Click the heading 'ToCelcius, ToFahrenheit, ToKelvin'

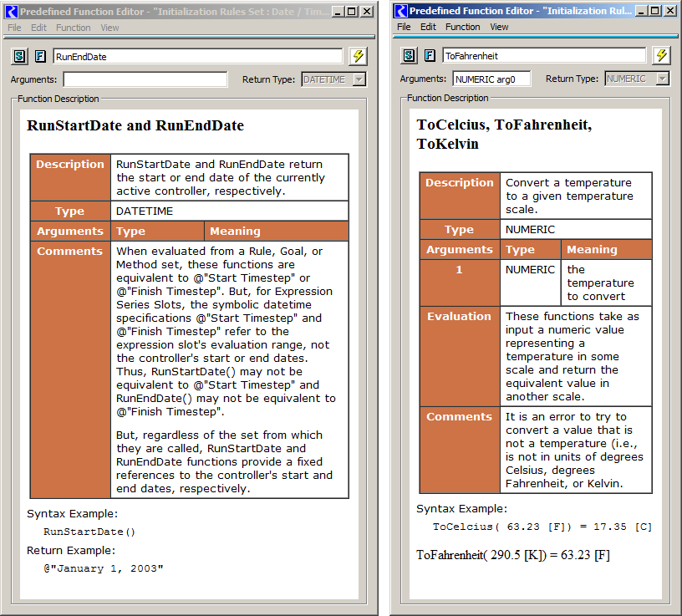tap(504, 134)
